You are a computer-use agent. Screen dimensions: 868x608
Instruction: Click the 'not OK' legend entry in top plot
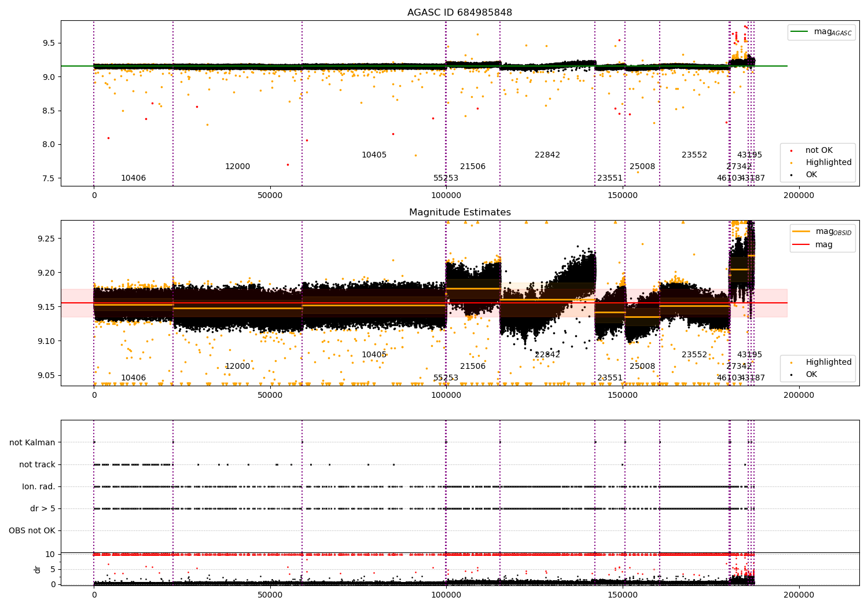pos(818,151)
